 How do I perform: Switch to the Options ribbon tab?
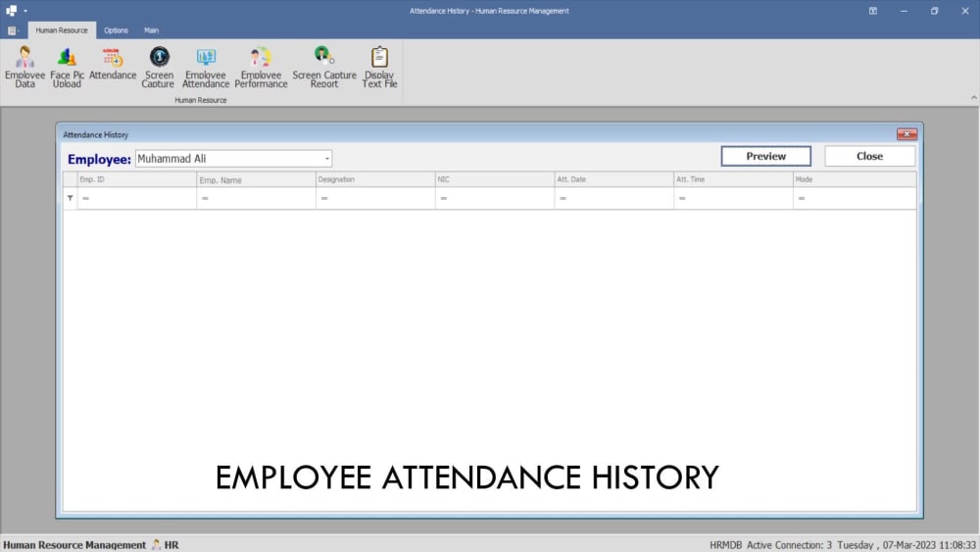(x=116, y=30)
